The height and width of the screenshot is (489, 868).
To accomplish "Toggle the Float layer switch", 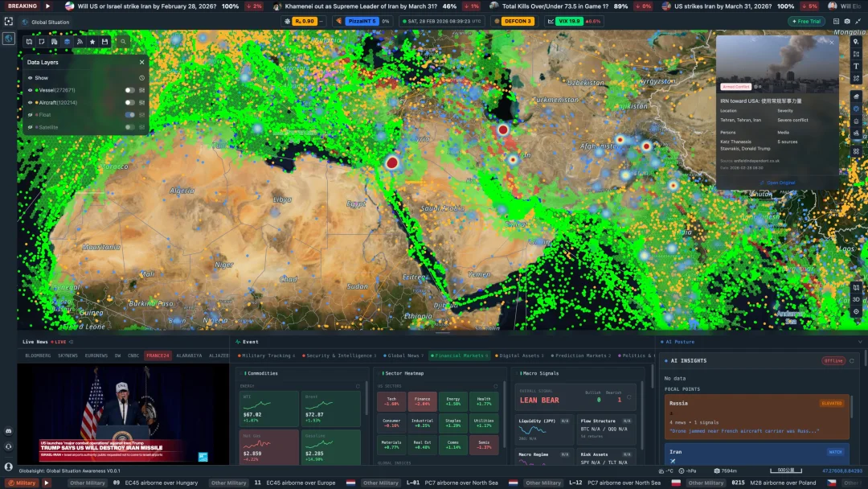I will click(129, 114).
